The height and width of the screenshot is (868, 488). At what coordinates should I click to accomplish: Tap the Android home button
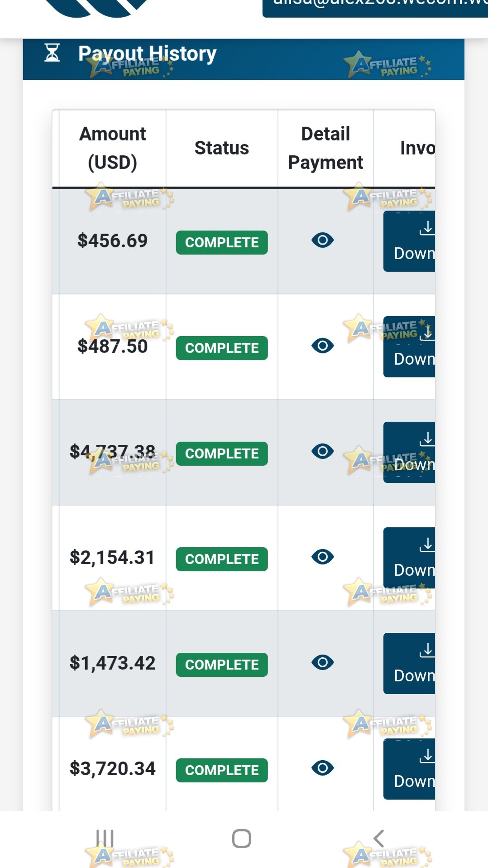(x=242, y=839)
